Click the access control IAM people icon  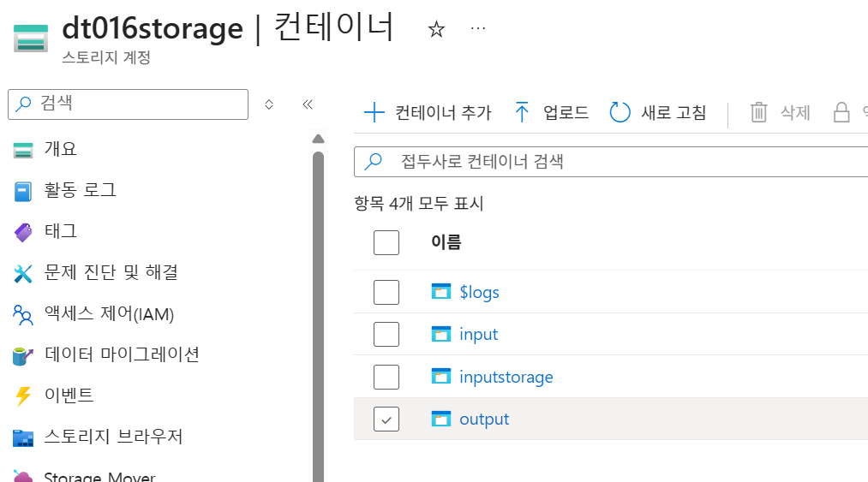click(22, 314)
